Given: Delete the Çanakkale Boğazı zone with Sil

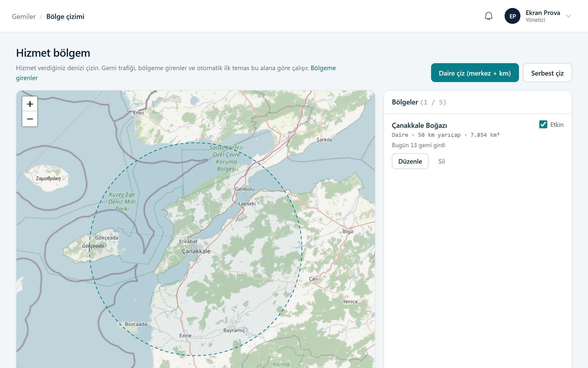Looking at the screenshot, I should [x=441, y=161].
